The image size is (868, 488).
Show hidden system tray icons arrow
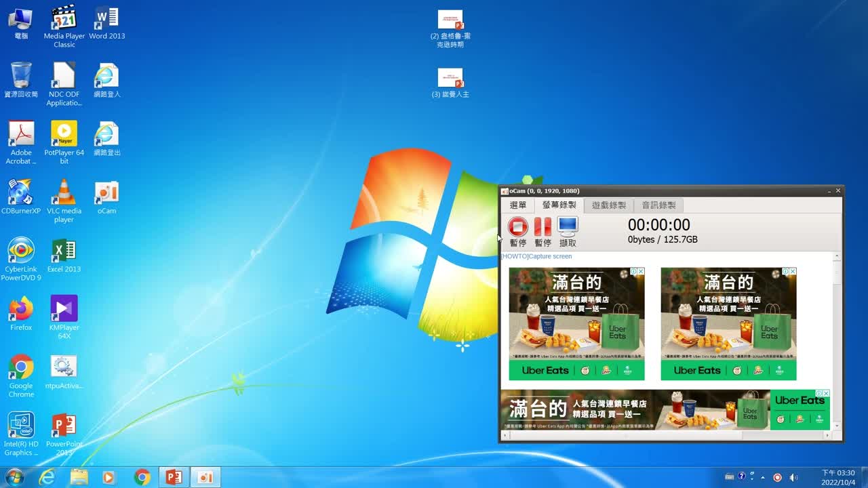coord(764,477)
